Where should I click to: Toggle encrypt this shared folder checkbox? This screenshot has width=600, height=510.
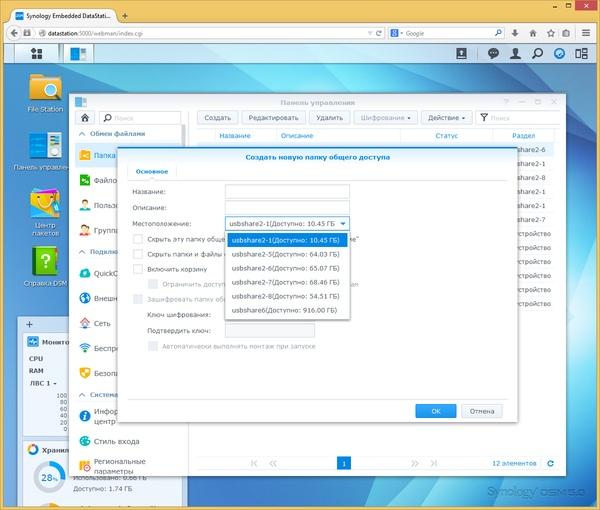coord(138,299)
